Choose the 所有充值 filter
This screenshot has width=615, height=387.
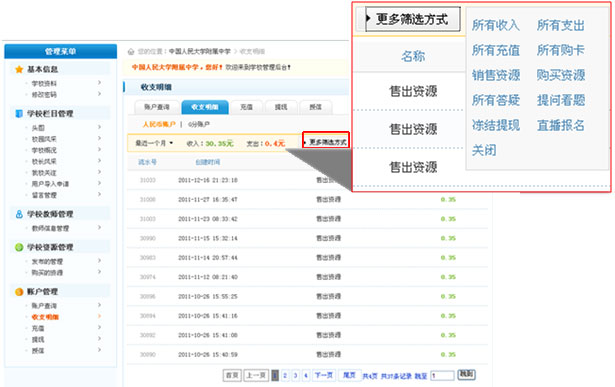496,50
